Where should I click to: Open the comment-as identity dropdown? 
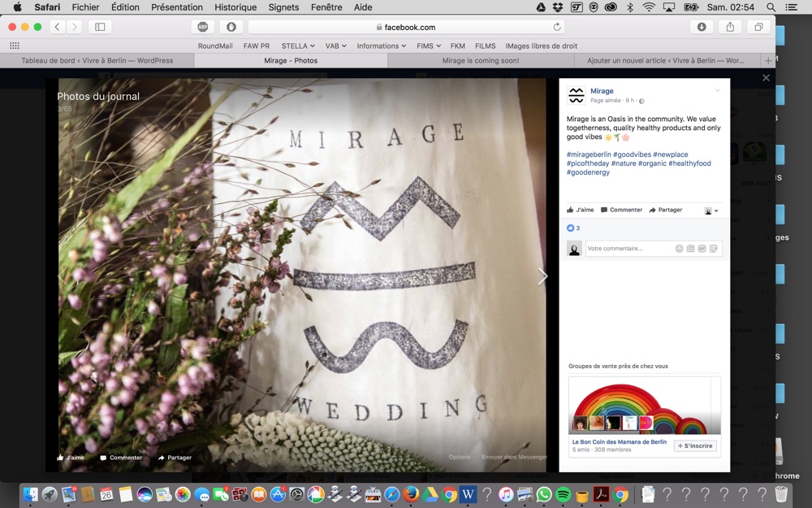711,211
